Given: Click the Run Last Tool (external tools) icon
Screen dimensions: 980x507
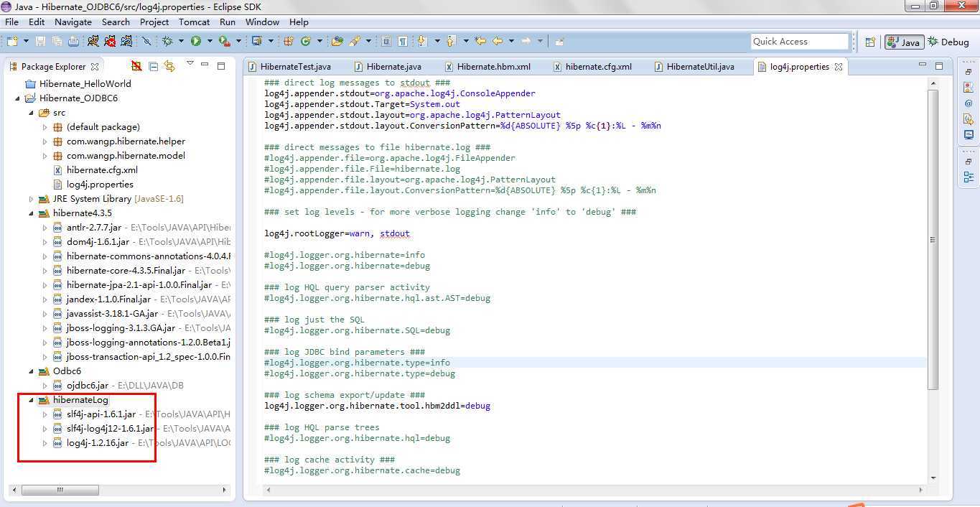Looking at the screenshot, I should (x=225, y=42).
